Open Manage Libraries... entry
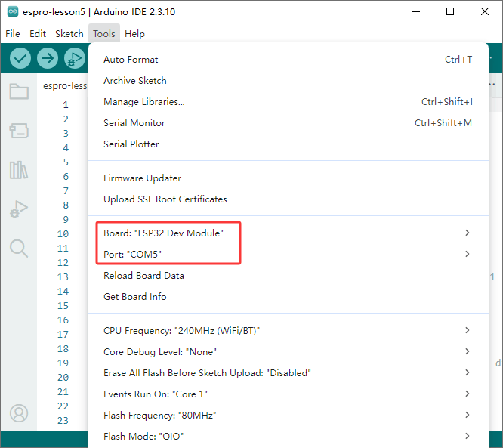The image size is (503, 448). tap(288, 102)
